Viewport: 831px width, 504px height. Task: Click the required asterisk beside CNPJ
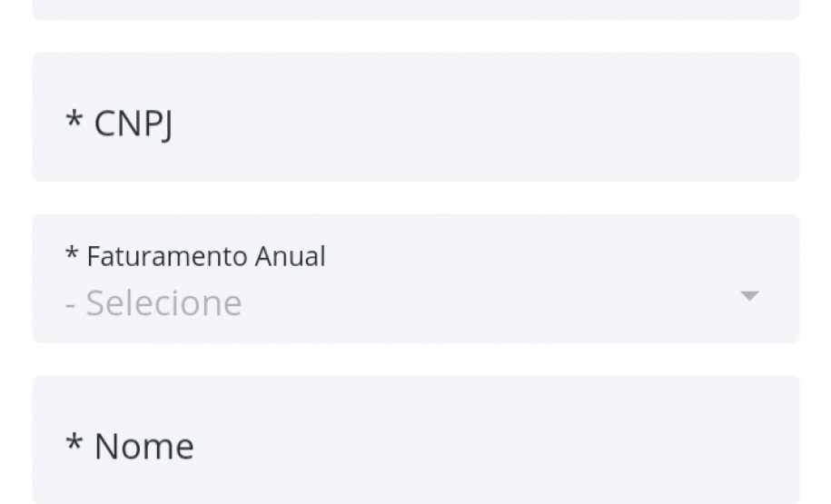74,121
